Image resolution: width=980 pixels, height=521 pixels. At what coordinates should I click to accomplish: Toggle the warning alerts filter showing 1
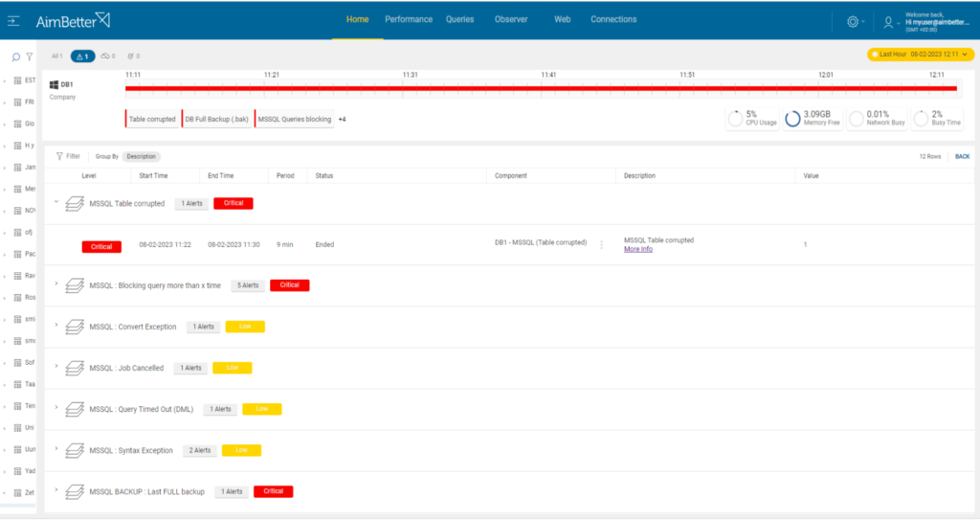[x=82, y=57]
